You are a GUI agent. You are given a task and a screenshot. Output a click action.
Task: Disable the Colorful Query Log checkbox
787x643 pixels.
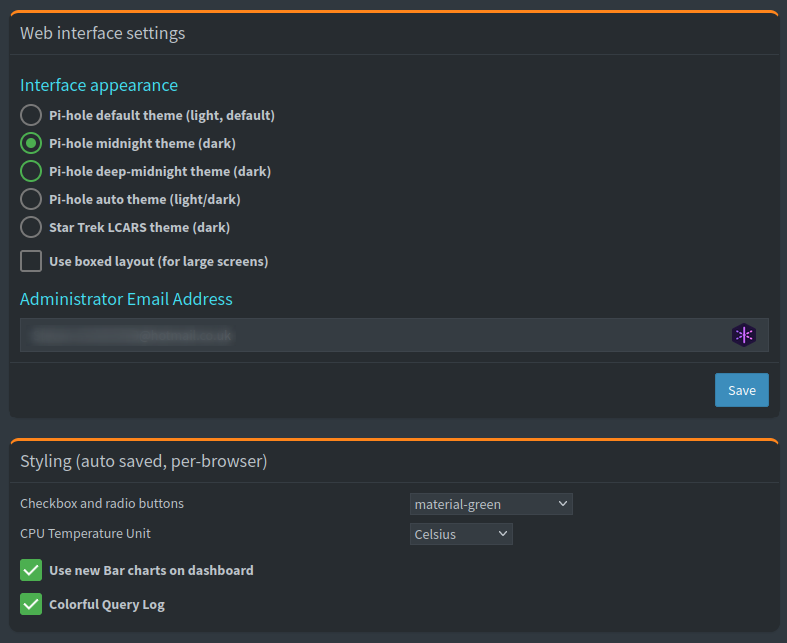31,604
